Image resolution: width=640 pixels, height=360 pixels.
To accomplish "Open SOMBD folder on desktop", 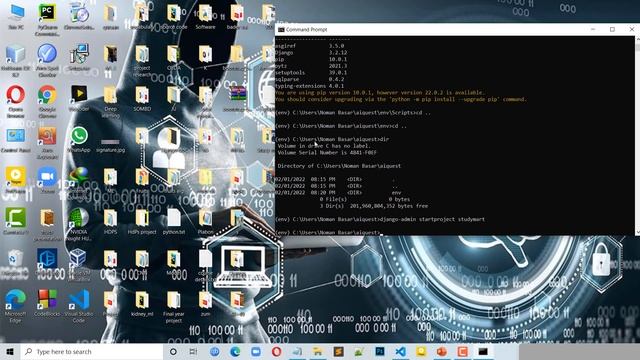I will pyautogui.click(x=142, y=99).
